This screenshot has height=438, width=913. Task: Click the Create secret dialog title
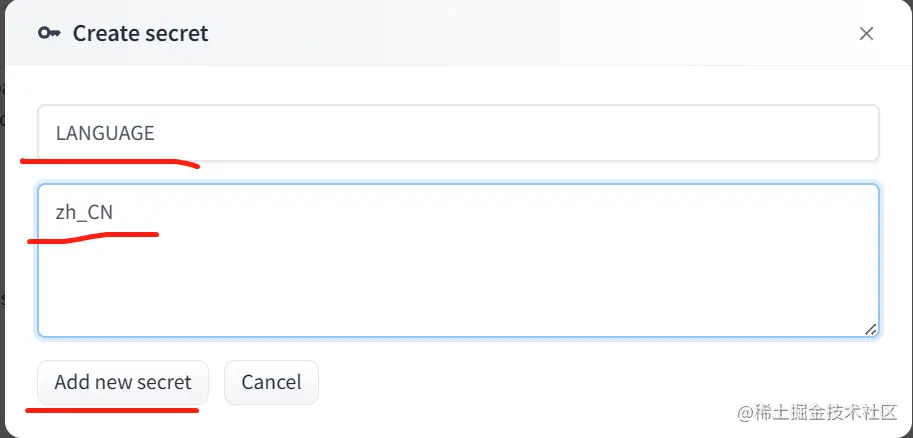click(x=140, y=33)
